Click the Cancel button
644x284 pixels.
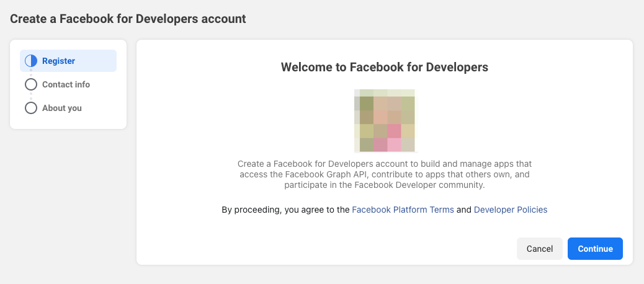pyautogui.click(x=540, y=249)
